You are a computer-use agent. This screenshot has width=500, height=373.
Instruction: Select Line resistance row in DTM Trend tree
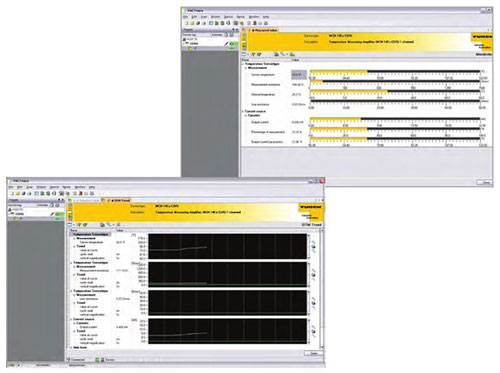pos(88,299)
